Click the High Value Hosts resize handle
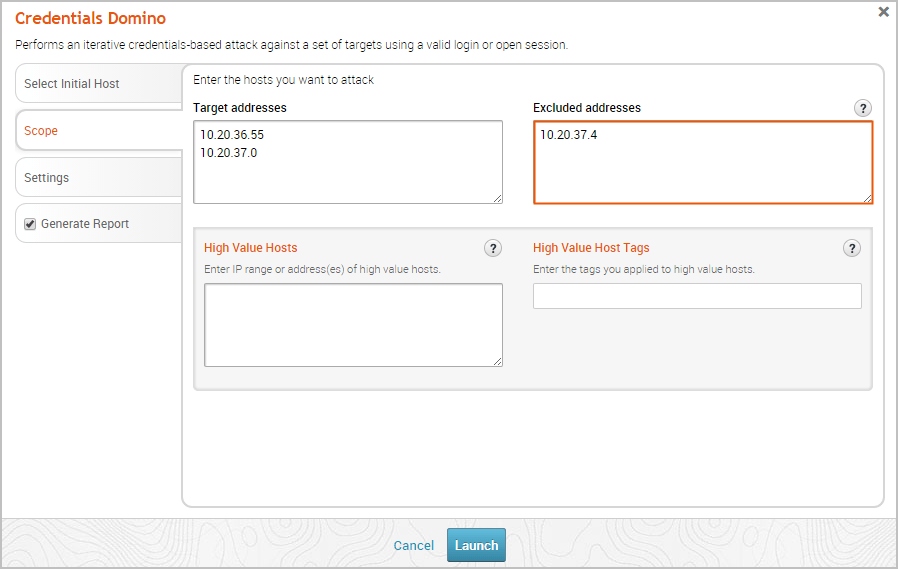Image resolution: width=898 pixels, height=569 pixels. pyautogui.click(x=498, y=362)
